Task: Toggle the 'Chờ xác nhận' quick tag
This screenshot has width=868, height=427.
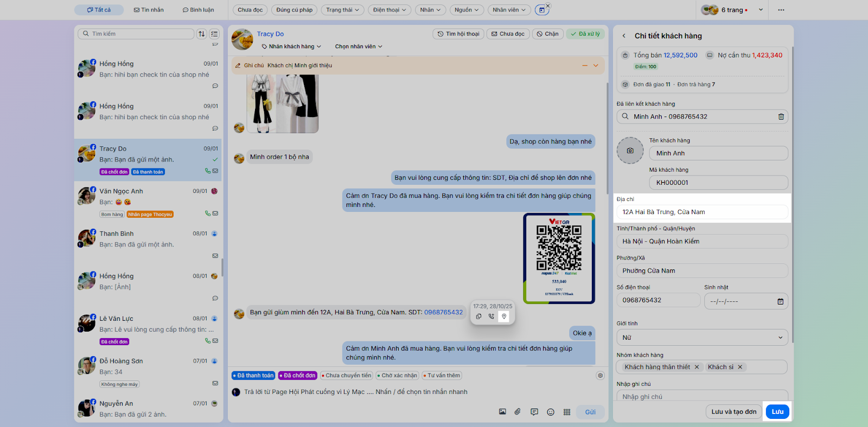Action: point(397,376)
